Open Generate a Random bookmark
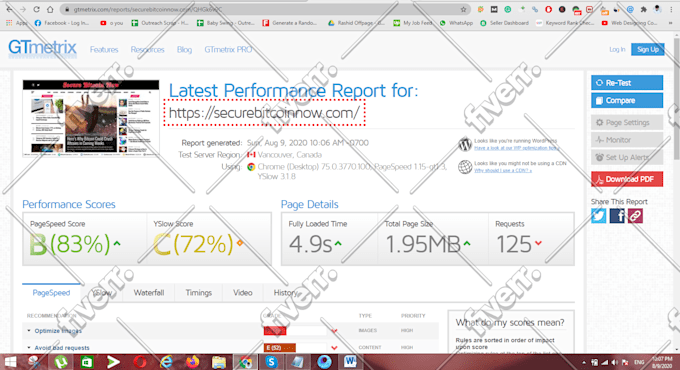The height and width of the screenshot is (370, 680). [x=290, y=23]
